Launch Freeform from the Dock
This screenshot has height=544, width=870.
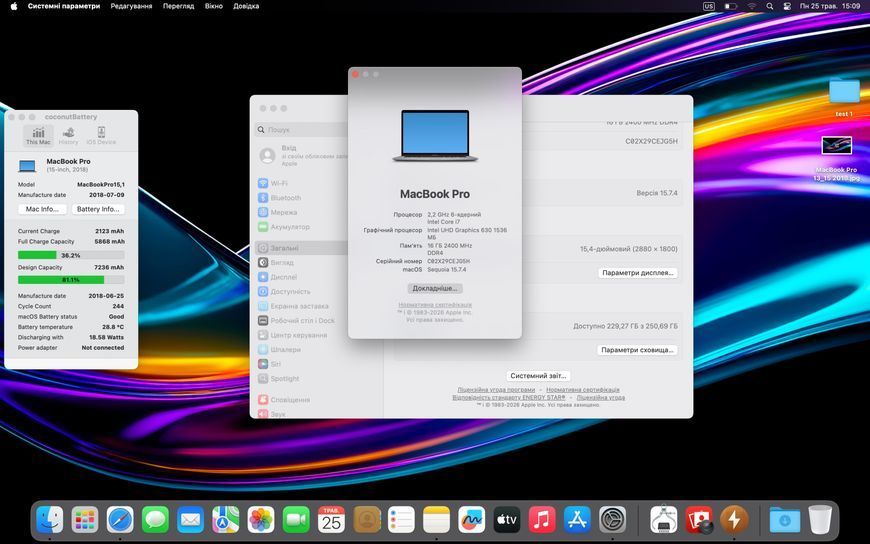472,520
